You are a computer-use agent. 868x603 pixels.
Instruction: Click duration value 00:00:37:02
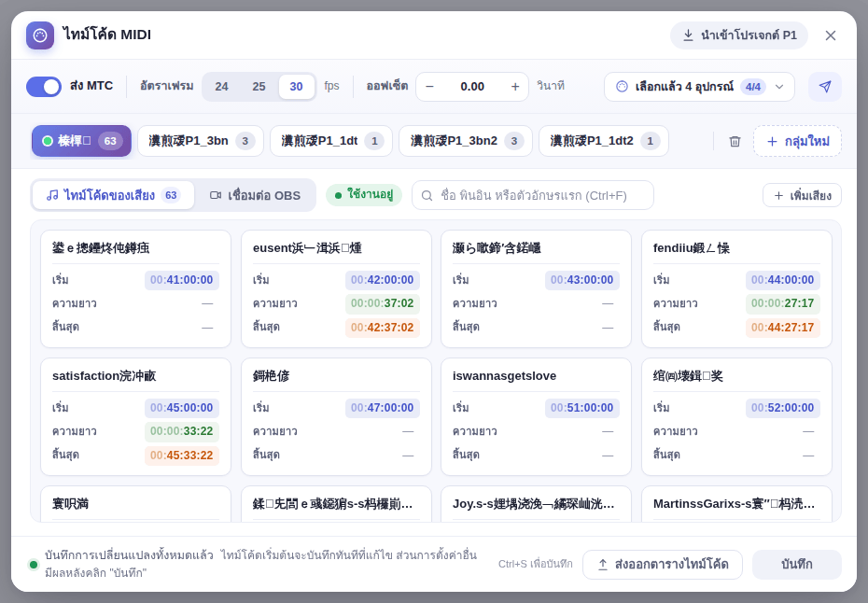(x=382, y=303)
